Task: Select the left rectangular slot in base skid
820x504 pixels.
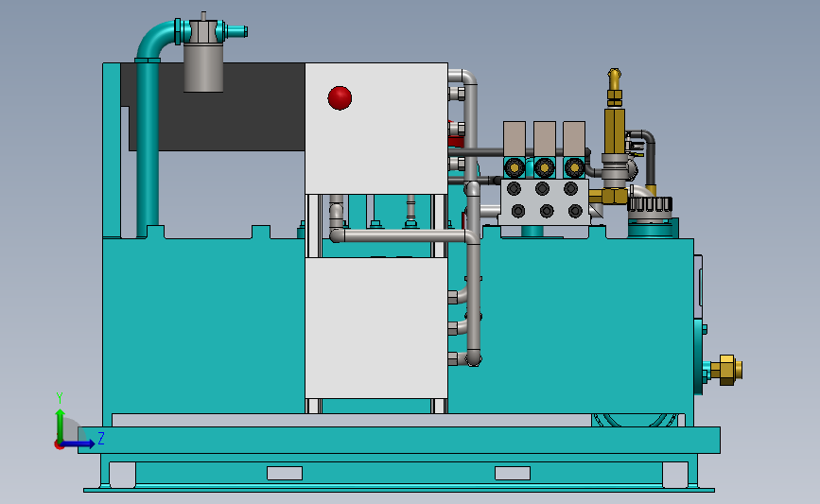Action: [x=285, y=473]
